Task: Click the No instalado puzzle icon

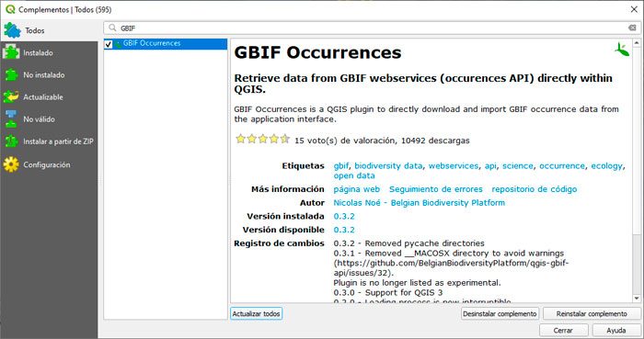Action: (11, 75)
